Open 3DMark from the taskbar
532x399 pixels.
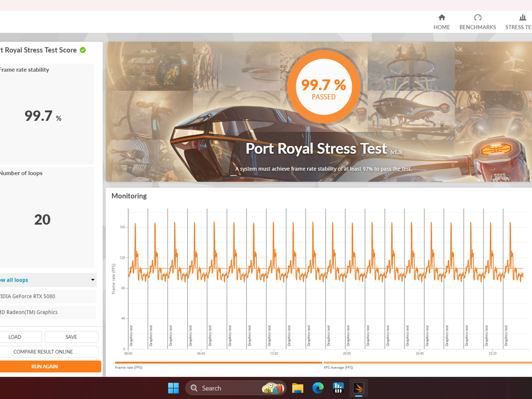pyautogui.click(x=359, y=388)
